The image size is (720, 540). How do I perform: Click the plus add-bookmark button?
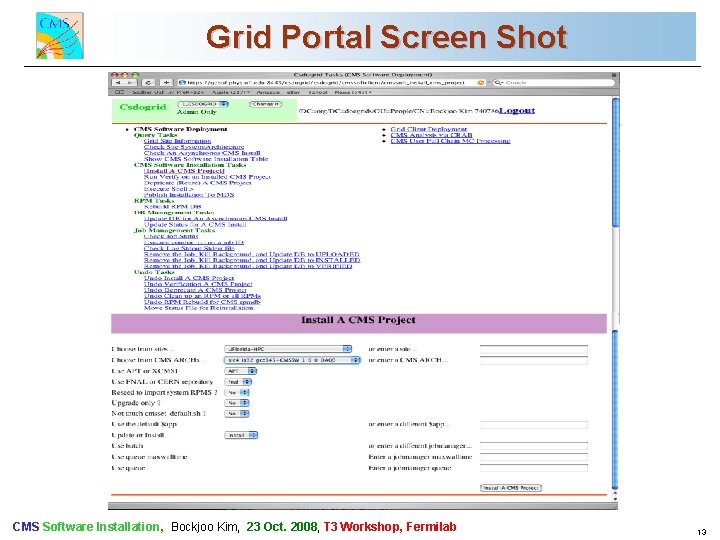(x=166, y=83)
